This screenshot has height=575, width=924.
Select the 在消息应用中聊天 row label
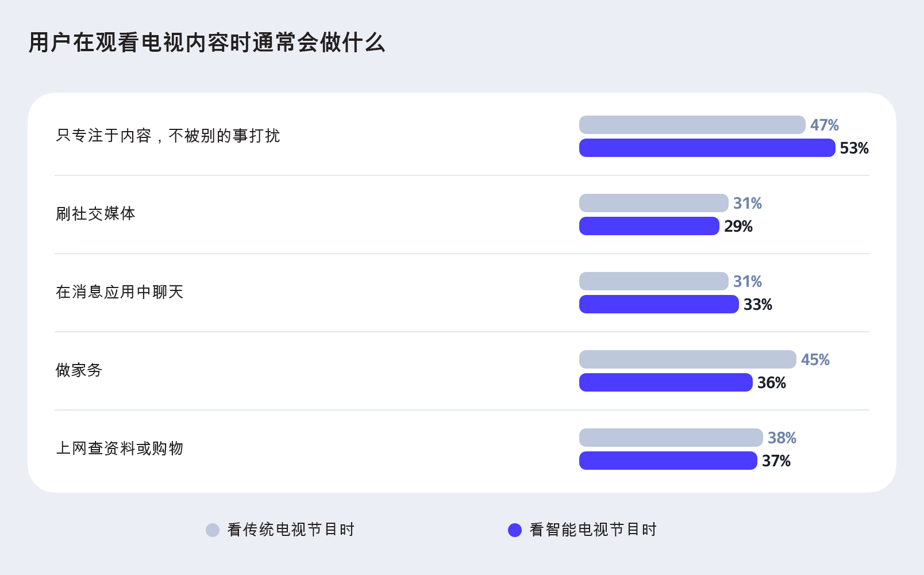tap(120, 292)
